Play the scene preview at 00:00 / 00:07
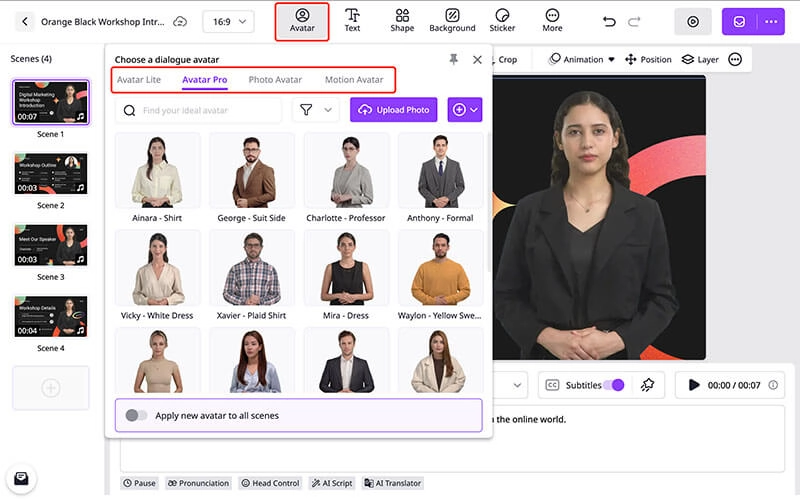The width and height of the screenshot is (800, 500). tap(694, 385)
